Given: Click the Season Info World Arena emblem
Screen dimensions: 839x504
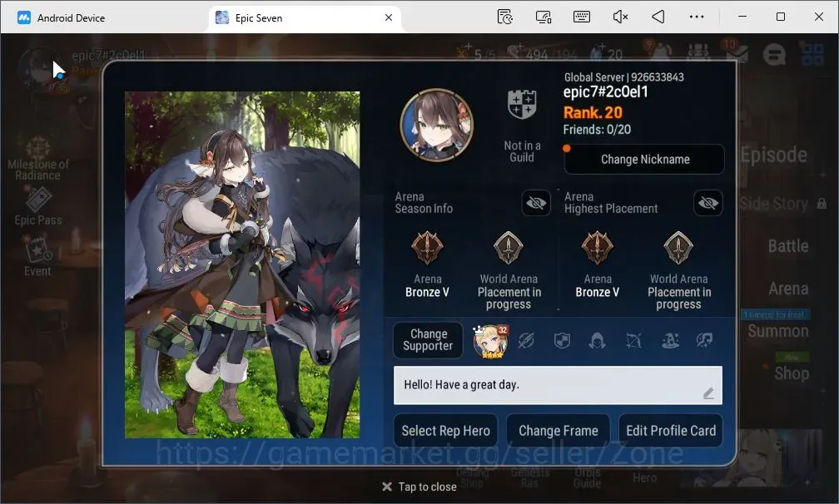Looking at the screenshot, I should 509,248.
